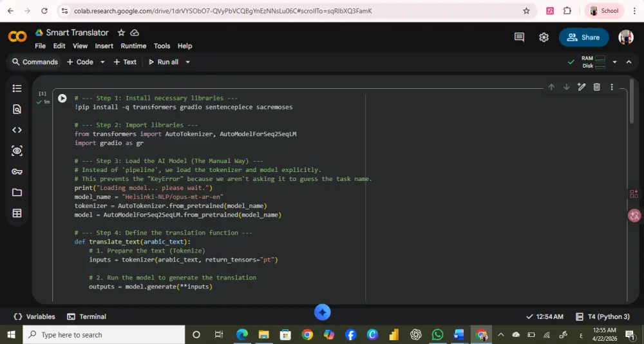Open the Files folder panel

17,193
